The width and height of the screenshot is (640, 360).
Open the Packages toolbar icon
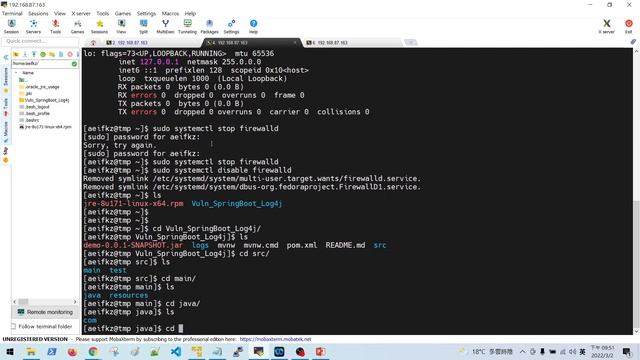209,27
